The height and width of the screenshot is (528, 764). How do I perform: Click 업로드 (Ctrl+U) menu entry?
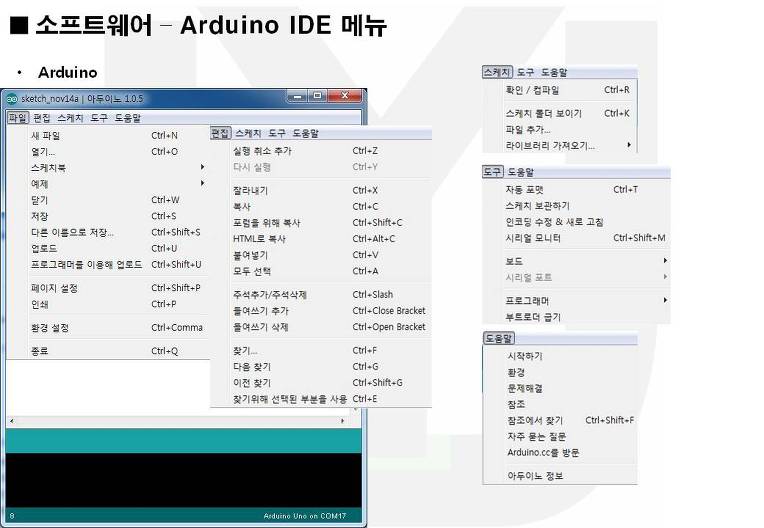[x=108, y=248]
